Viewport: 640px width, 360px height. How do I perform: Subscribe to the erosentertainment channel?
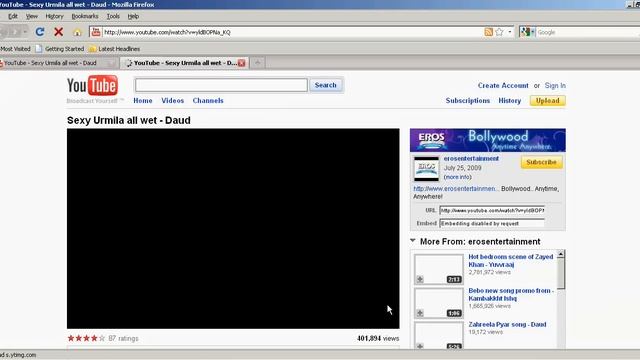click(541, 162)
